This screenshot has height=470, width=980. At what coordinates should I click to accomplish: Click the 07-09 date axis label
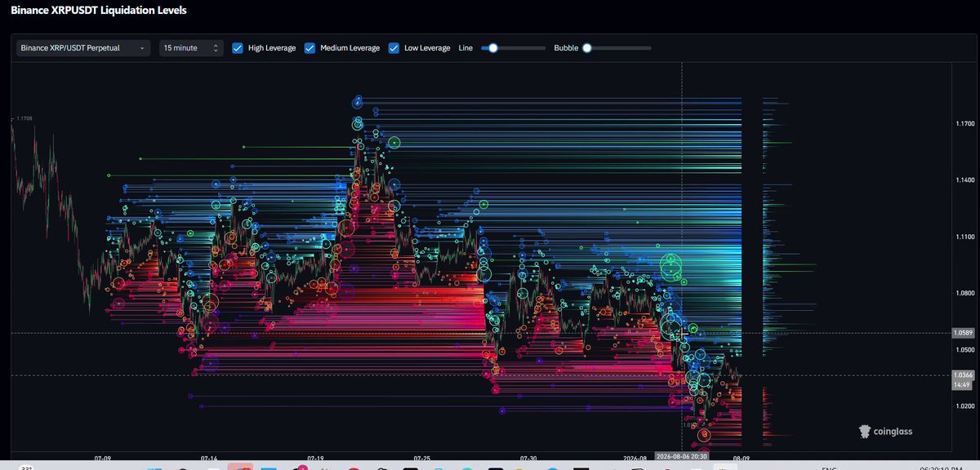click(103, 459)
